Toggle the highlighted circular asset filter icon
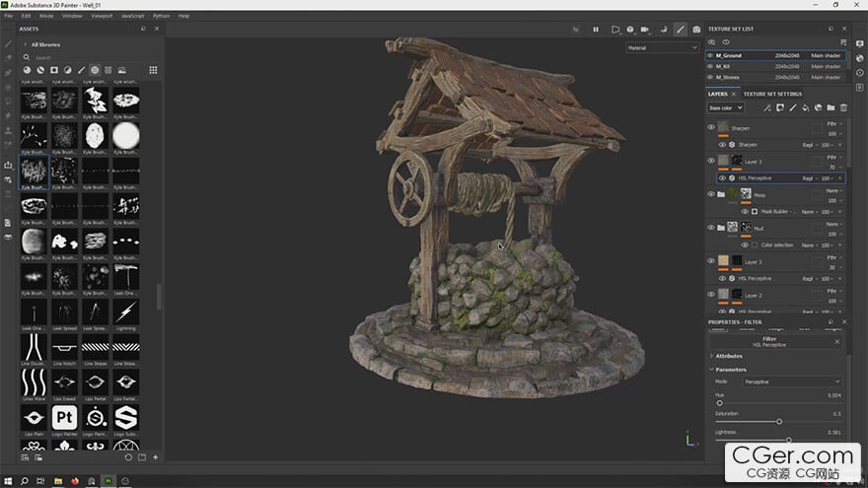868x488 pixels. (95, 70)
